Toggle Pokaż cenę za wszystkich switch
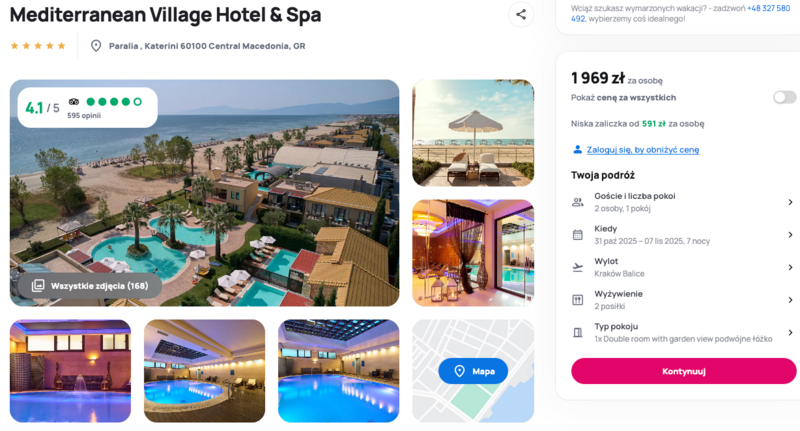This screenshot has height=431, width=800. point(784,97)
